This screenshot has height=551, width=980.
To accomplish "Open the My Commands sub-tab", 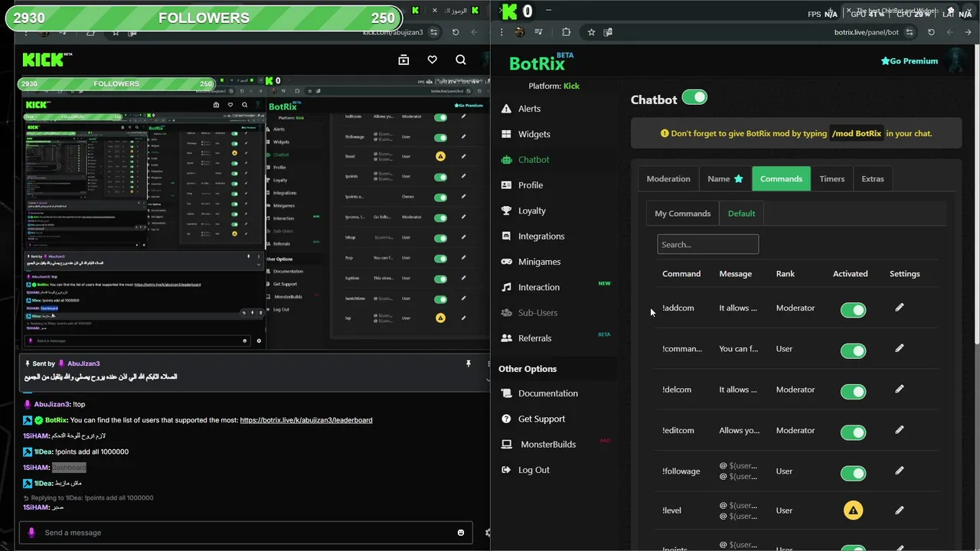I will click(683, 214).
